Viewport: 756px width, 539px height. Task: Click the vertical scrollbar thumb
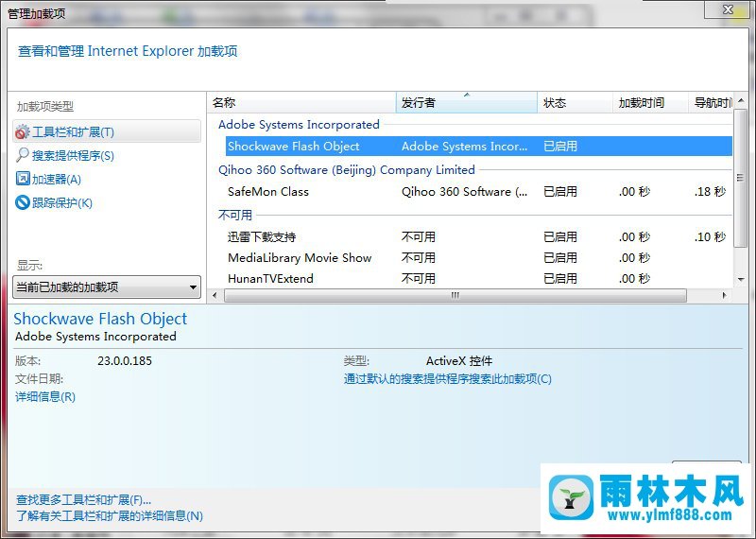click(x=740, y=178)
